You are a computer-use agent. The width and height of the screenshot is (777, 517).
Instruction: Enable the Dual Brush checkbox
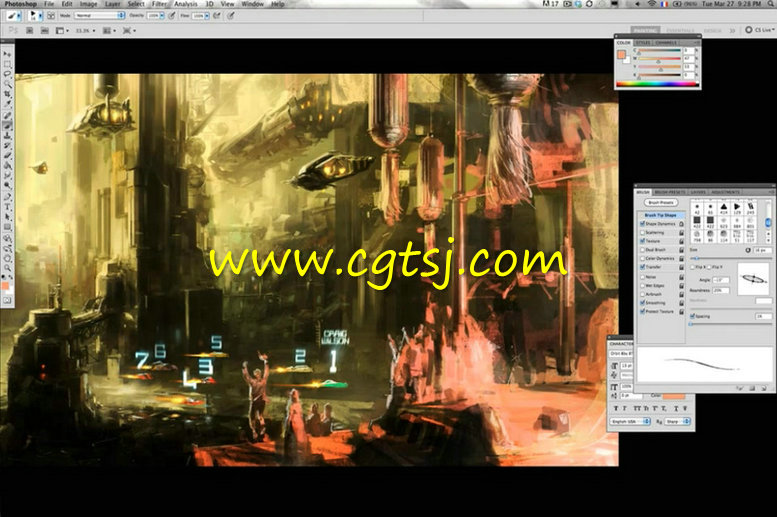(x=642, y=250)
